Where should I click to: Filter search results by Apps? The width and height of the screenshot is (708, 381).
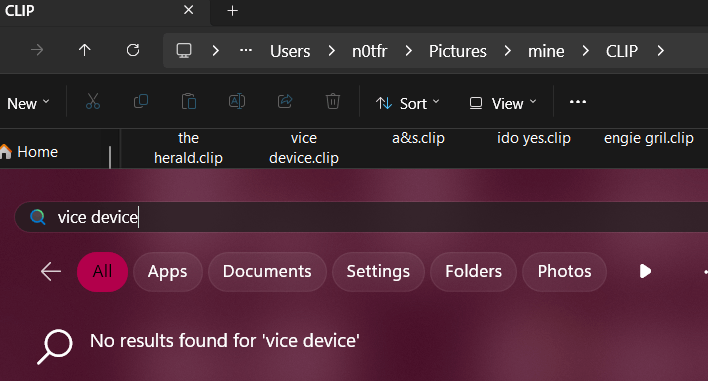168,272
